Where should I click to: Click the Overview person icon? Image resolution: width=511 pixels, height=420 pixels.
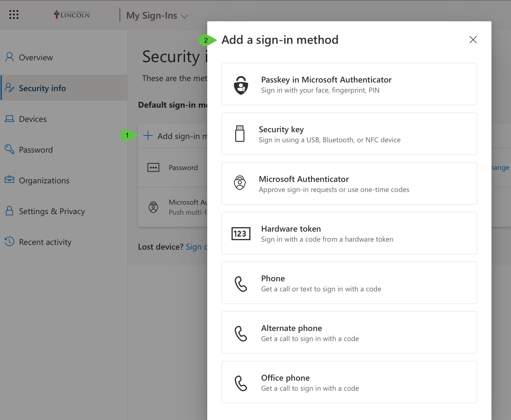coord(9,57)
